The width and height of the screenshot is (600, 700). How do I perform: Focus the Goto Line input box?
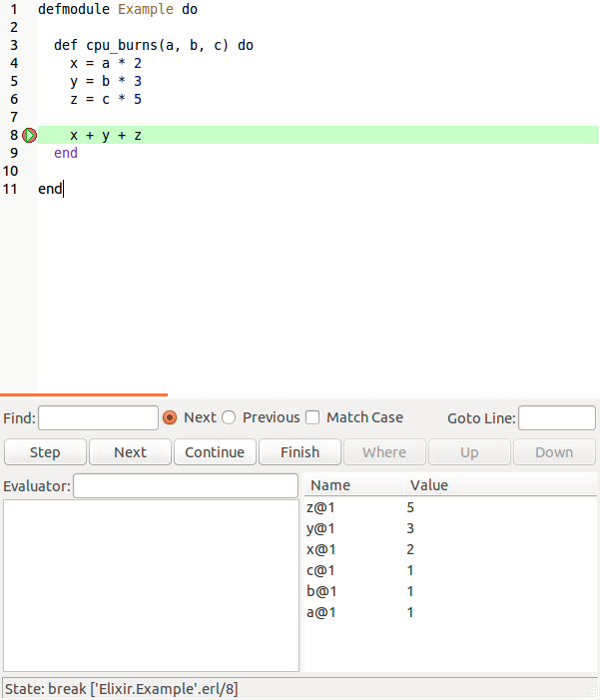click(x=556, y=417)
